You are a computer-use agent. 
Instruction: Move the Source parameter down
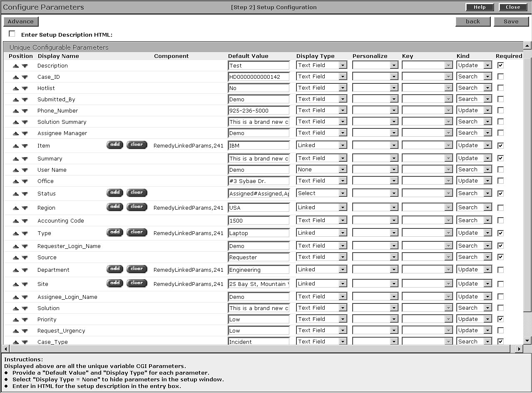pyautogui.click(x=25, y=258)
